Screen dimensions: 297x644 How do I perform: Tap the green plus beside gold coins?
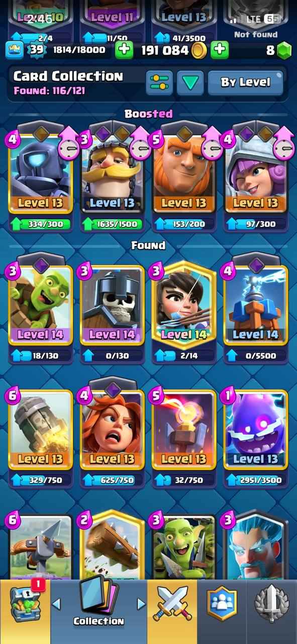[x=219, y=50]
